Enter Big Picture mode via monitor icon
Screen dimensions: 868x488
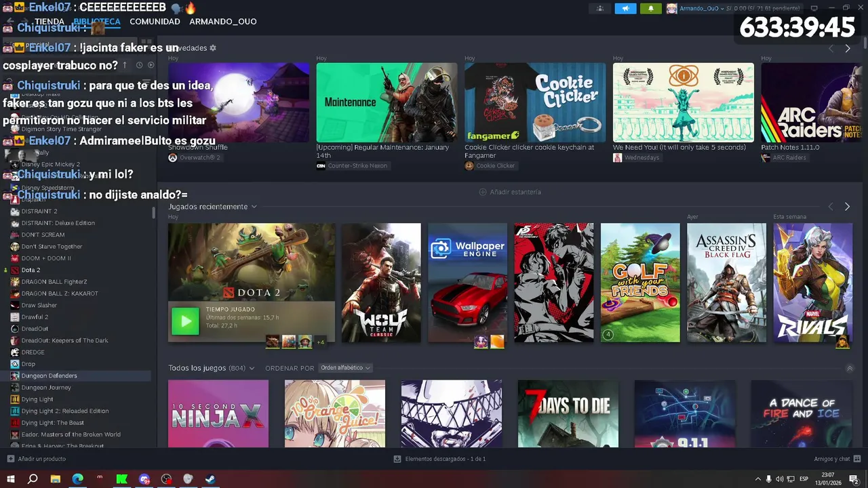pyautogui.click(x=814, y=8)
